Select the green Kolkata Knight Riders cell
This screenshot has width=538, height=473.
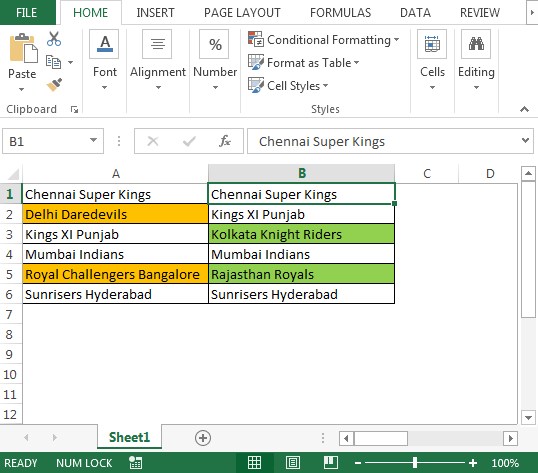(x=301, y=234)
